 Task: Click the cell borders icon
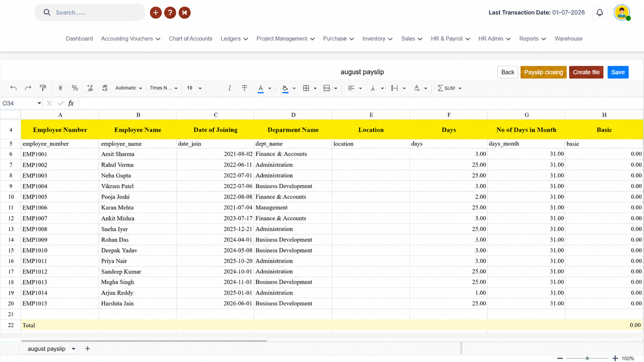point(306,88)
